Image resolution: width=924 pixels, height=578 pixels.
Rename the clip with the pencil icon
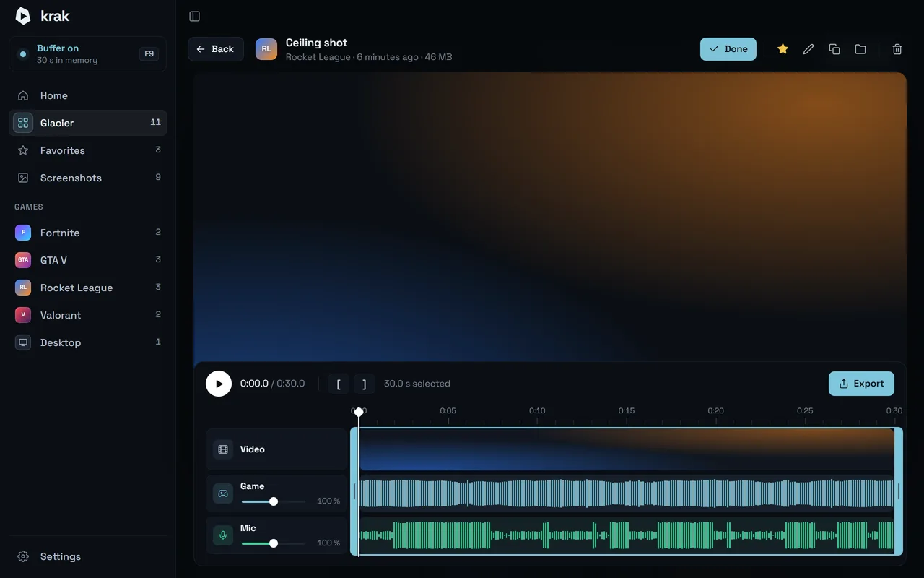tap(808, 49)
